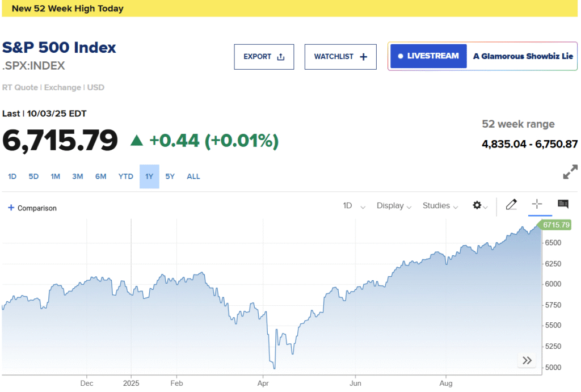Click the Glamorous Showbiz Lie headline
The width and height of the screenshot is (581, 392).
click(x=522, y=56)
